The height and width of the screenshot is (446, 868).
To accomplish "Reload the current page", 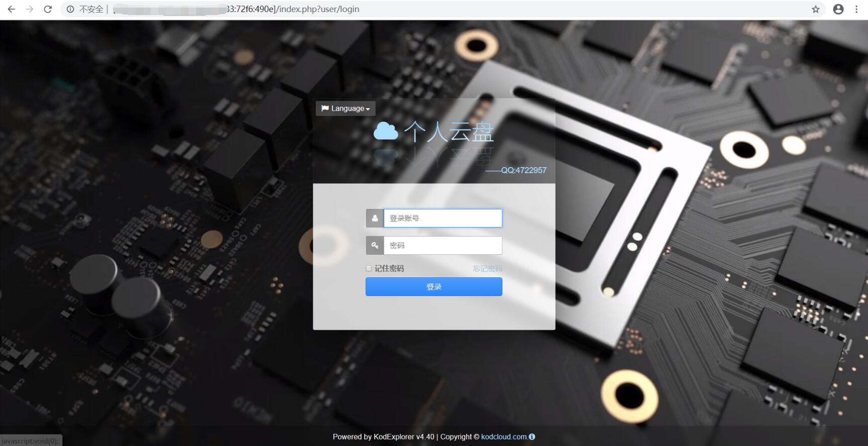I will coord(48,9).
